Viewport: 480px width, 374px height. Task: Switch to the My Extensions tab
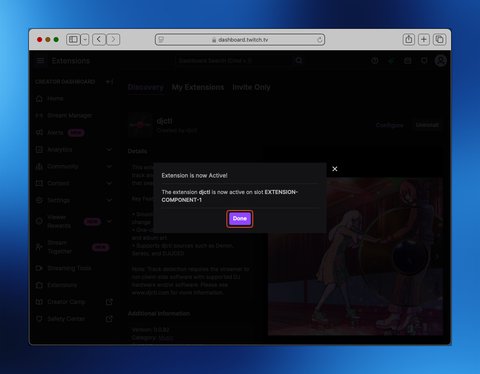point(198,87)
